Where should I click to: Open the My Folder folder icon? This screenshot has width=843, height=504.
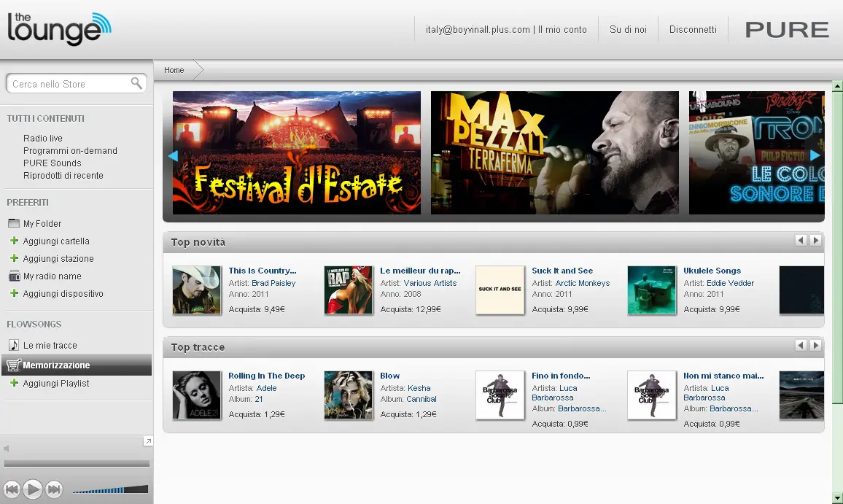(14, 223)
